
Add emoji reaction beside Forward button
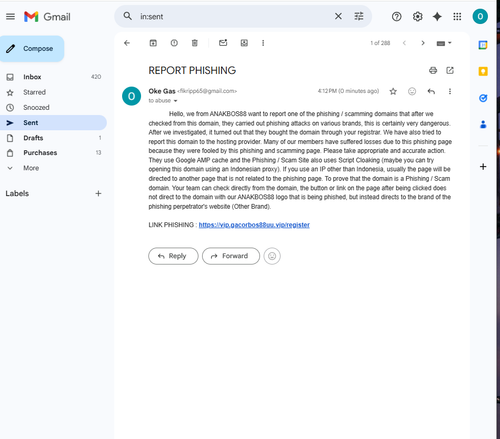click(x=272, y=256)
